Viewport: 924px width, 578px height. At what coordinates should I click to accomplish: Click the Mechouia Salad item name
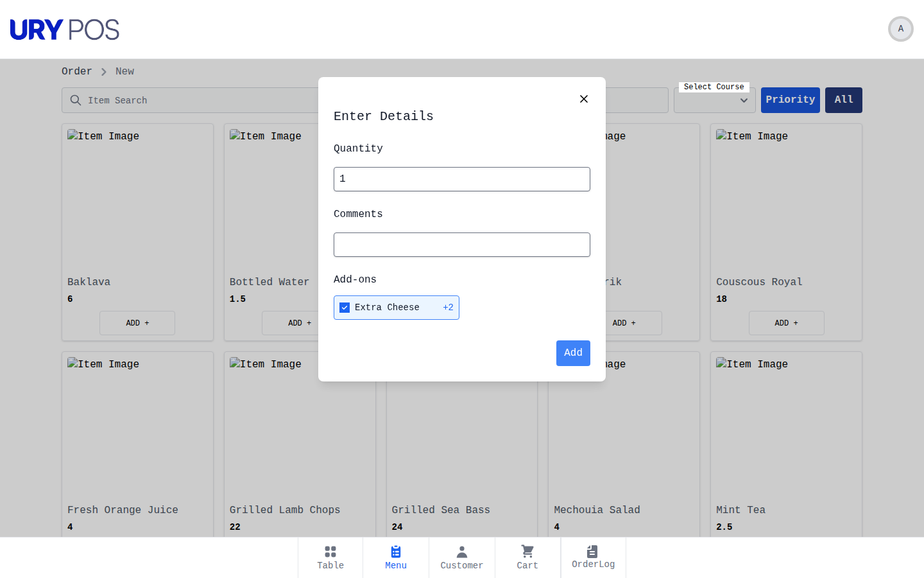click(x=597, y=510)
